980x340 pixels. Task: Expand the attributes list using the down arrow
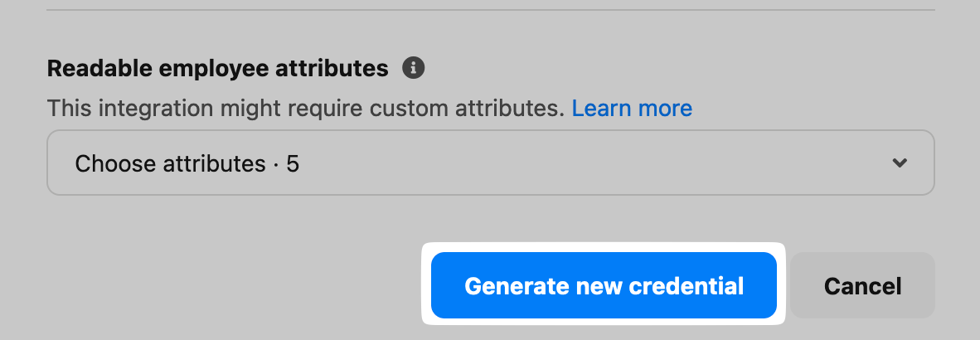coord(900,163)
